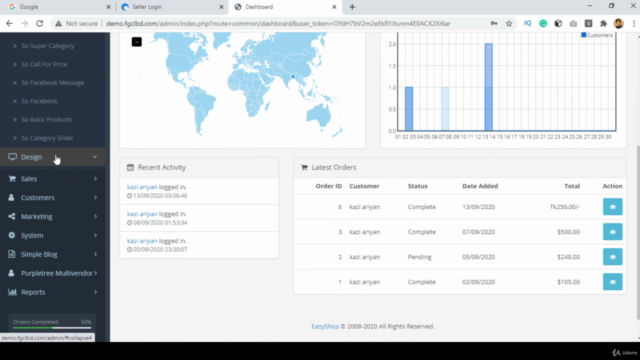Screen dimensions: 640x360
Task: Click Australia on the world map
Action: coord(319,115)
